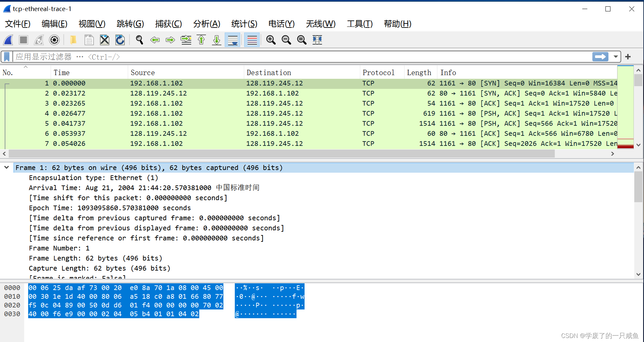
Task: Sort by the Info column header
Action: [527, 72]
